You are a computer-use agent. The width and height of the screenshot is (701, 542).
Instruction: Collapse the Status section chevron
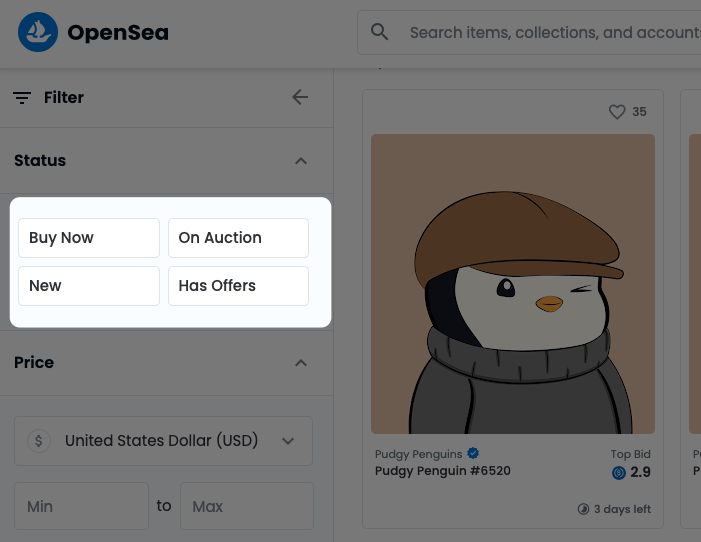301,161
